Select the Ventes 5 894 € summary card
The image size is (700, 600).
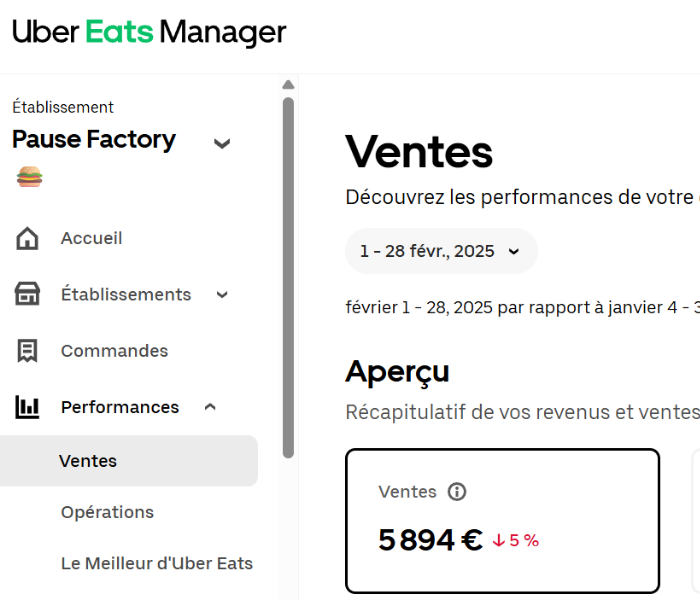502,520
